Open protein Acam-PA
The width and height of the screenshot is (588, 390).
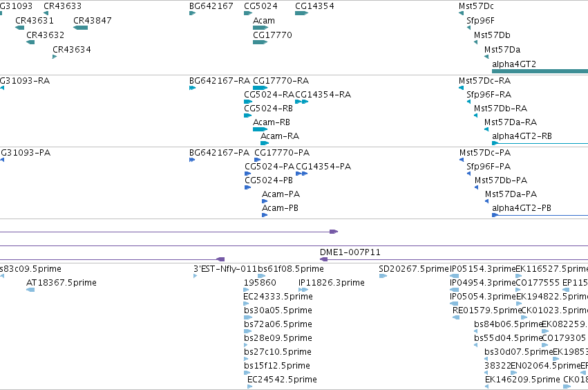point(281,194)
